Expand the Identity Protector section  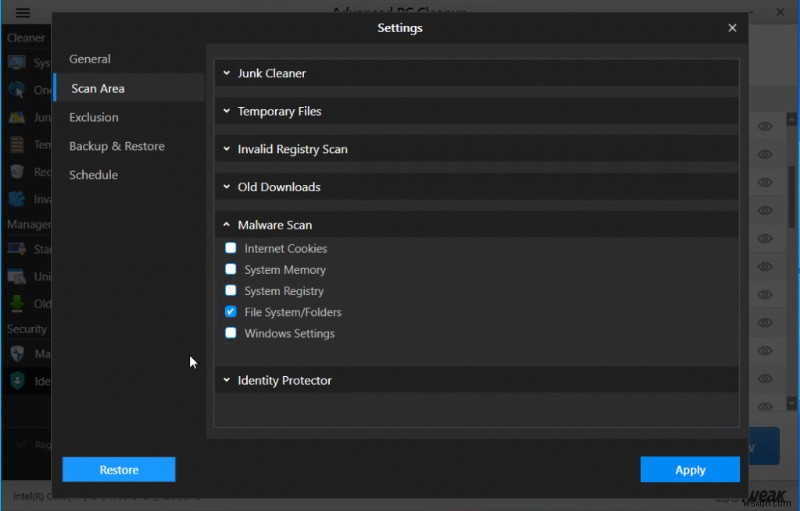point(284,380)
